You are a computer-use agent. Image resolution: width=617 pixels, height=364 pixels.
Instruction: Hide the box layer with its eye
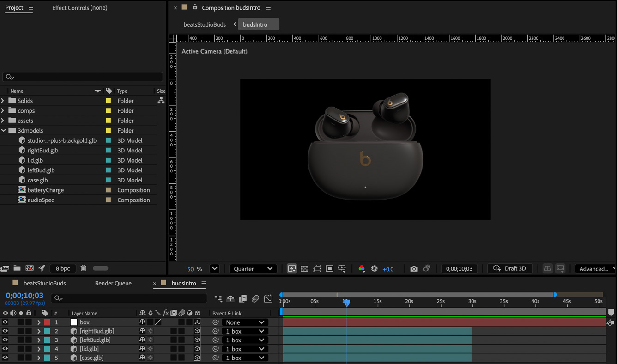click(5, 322)
